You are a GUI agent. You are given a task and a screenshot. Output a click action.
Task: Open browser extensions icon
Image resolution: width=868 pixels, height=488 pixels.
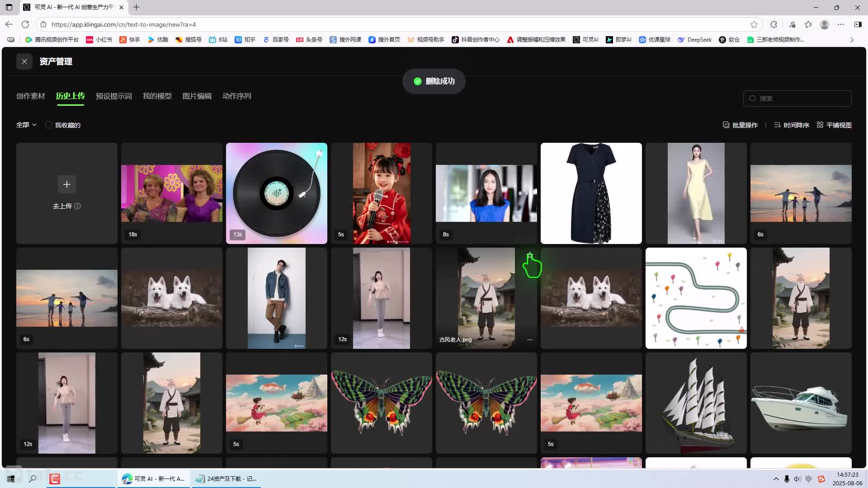(774, 24)
